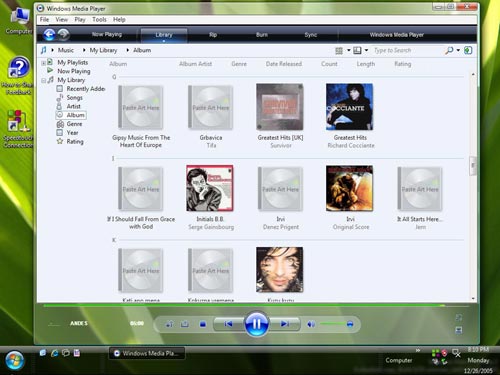Image resolution: width=500 pixels, height=375 pixels.
Task: Open the Play menu
Action: tap(80, 20)
